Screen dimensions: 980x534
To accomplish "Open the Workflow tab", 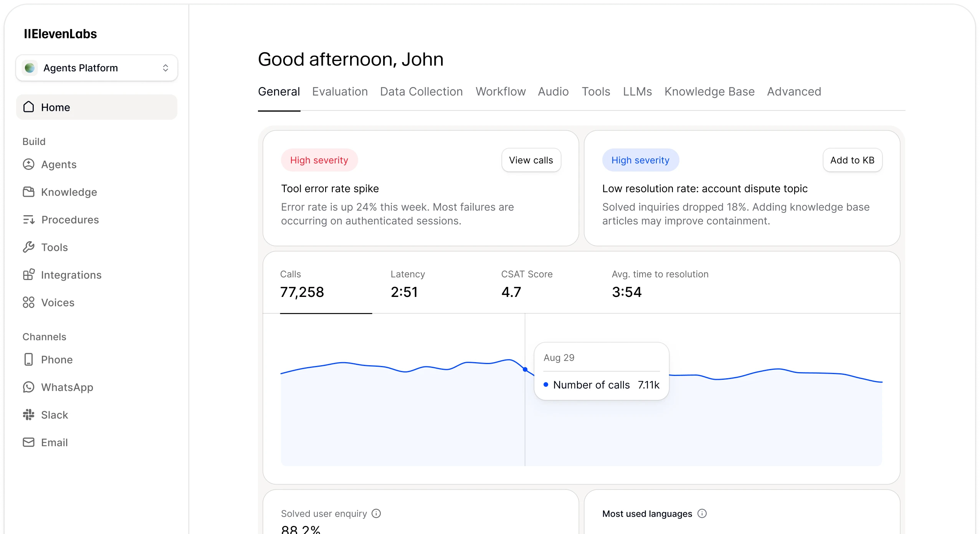I will [x=501, y=92].
